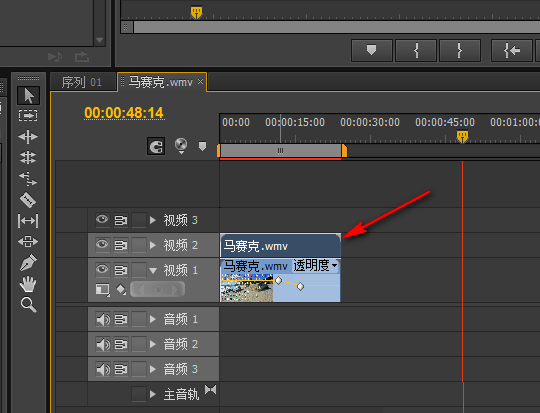
Task: Toggle sync lock on 音频 2
Action: pos(121,344)
